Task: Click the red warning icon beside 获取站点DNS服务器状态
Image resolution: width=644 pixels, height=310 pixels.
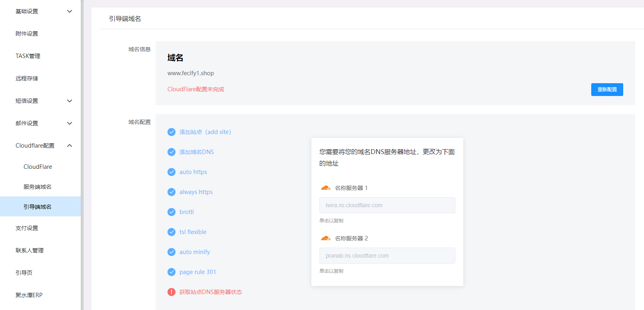Action: [171, 292]
